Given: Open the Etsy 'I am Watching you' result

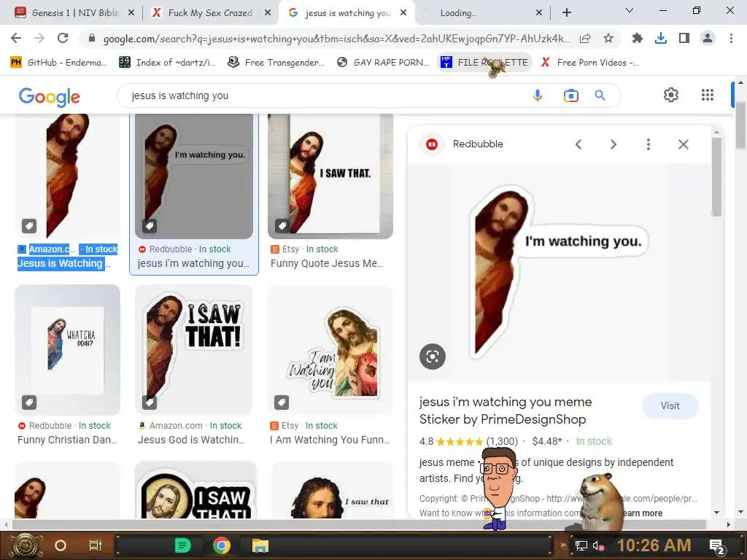Looking at the screenshot, I should click(330, 349).
